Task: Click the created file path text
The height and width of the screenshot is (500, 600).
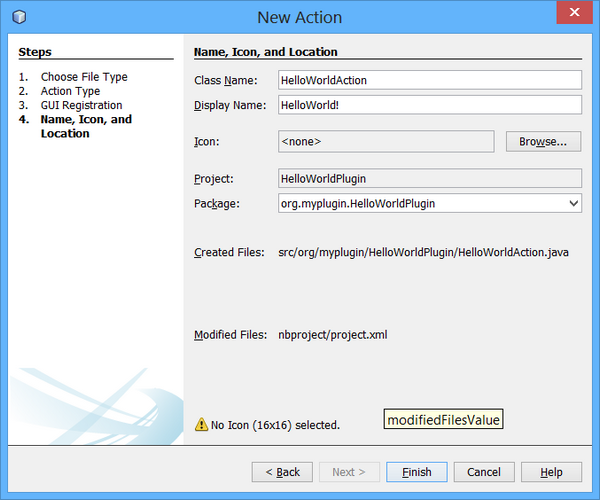Action: (x=423, y=253)
